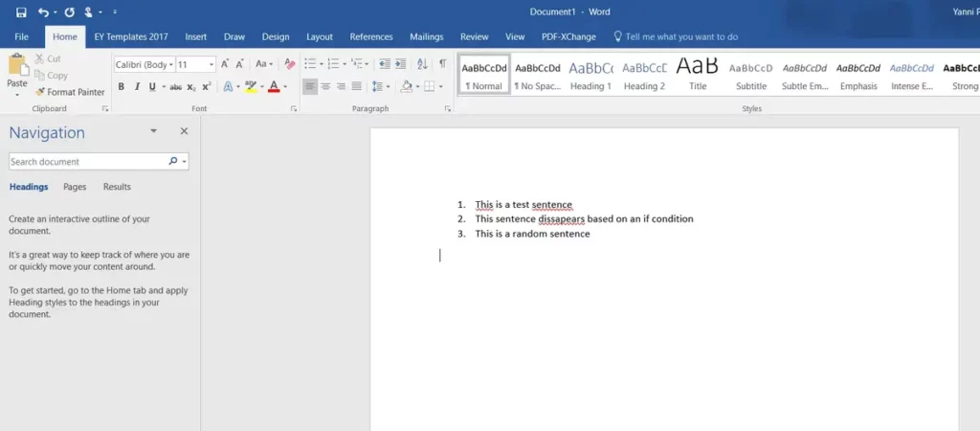Switch to the Insert tab
This screenshot has width=980, height=431.
point(195,37)
